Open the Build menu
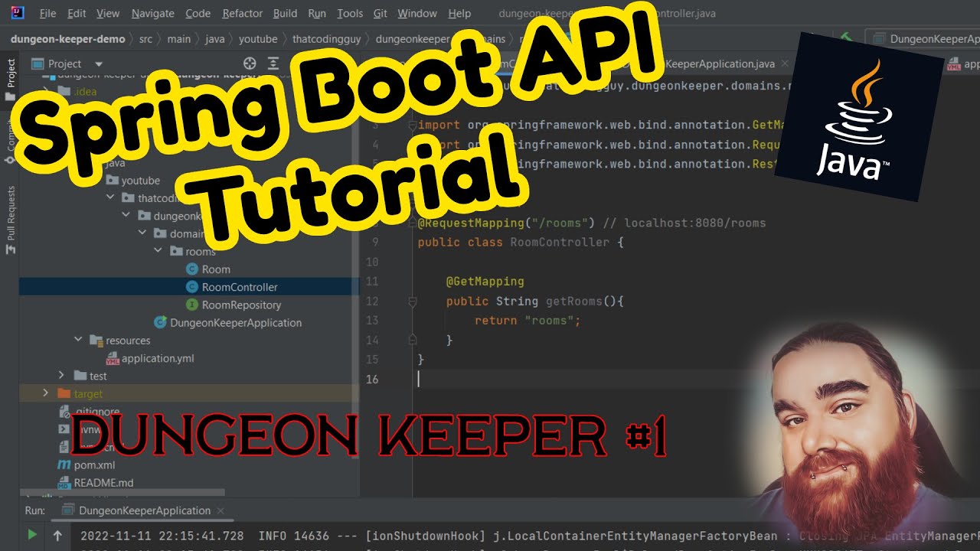The height and width of the screenshot is (551, 980). (285, 14)
